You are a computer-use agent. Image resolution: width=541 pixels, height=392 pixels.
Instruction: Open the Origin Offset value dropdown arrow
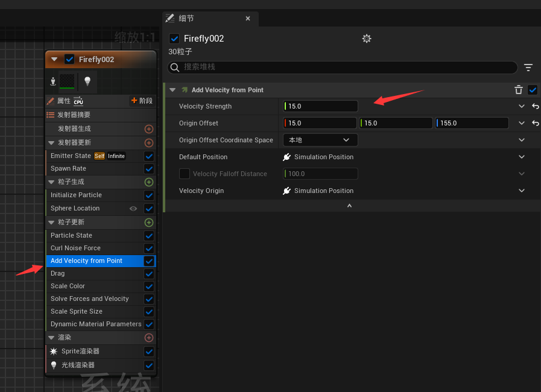pyautogui.click(x=521, y=123)
